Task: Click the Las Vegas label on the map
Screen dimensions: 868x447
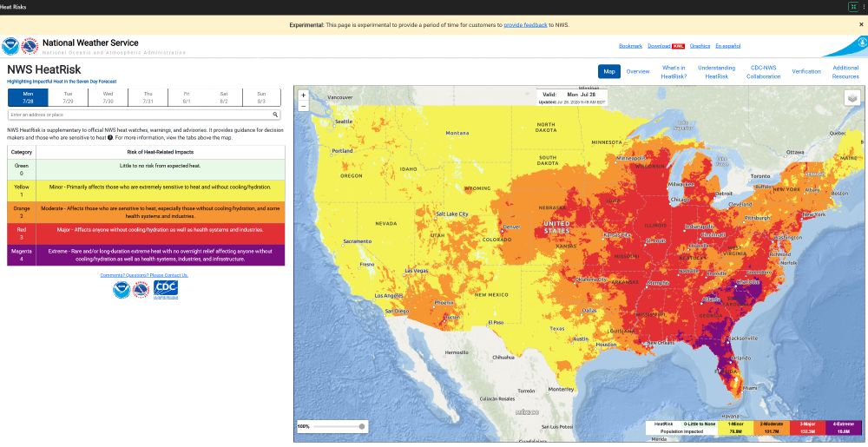Action: click(417, 271)
